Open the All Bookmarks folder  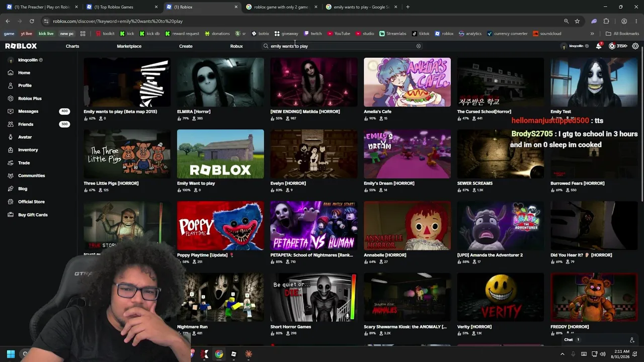pos(622,34)
